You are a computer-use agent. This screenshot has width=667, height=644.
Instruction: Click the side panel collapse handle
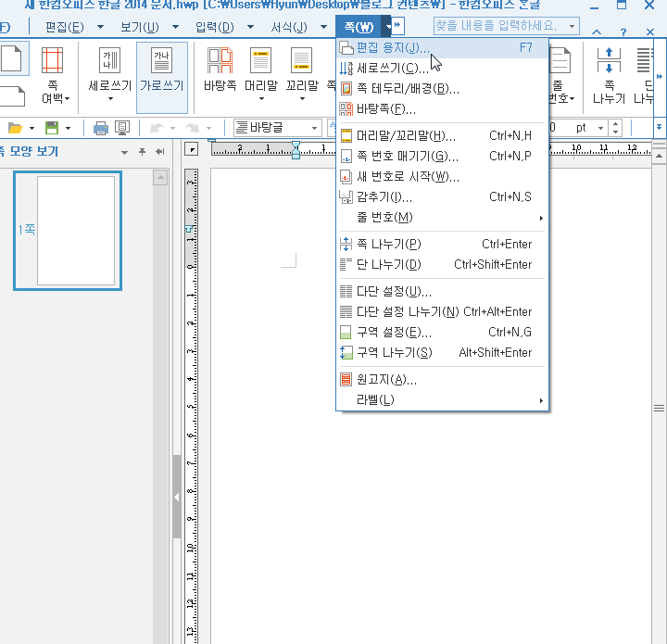(177, 497)
